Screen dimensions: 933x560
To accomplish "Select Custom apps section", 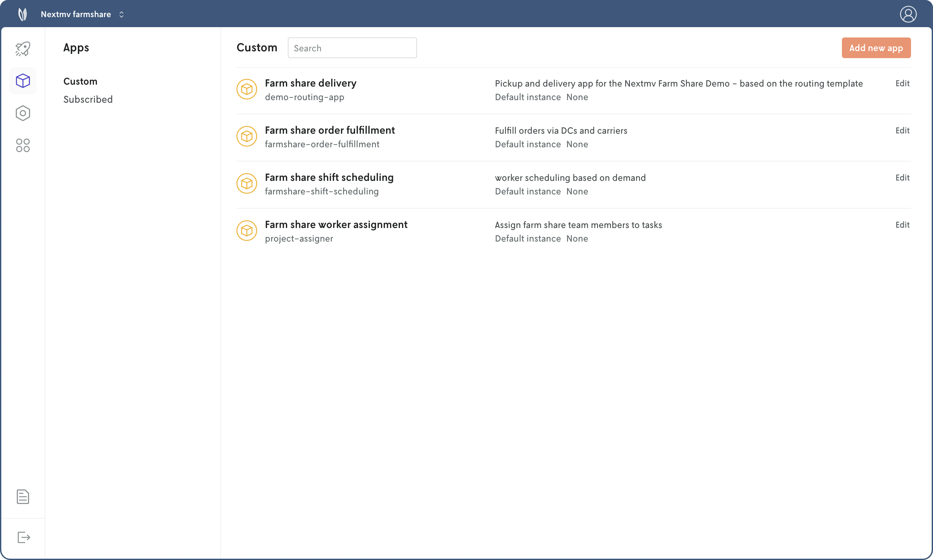I will 81,81.
